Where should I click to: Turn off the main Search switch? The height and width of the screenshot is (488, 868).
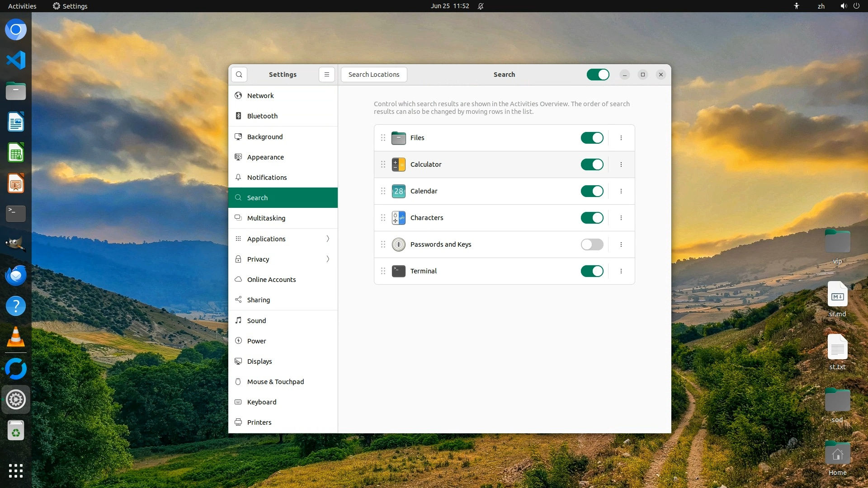[x=598, y=75]
